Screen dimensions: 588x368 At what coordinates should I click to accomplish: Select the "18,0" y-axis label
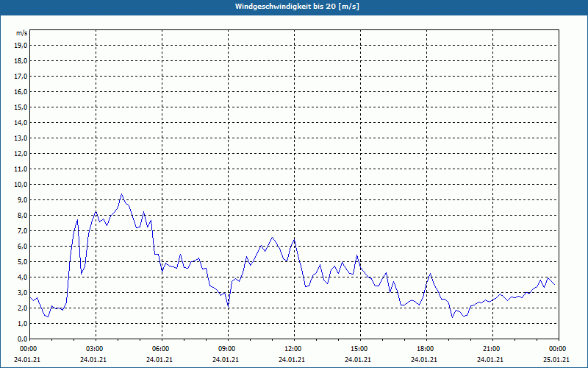21,61
